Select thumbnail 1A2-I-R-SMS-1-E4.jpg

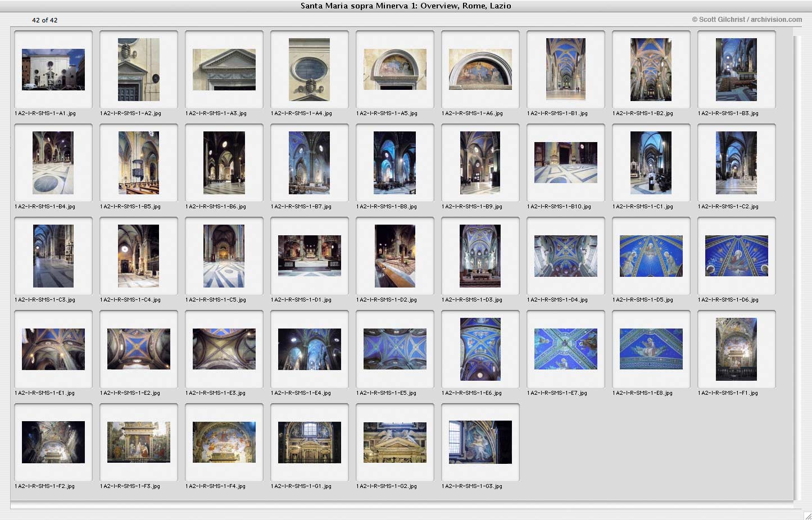[x=310, y=349]
